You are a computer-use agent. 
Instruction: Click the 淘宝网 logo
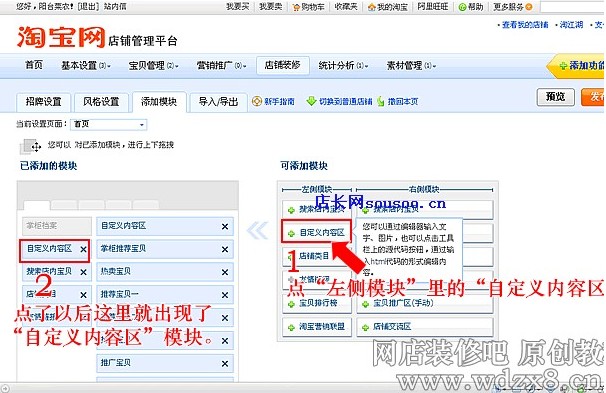(x=61, y=37)
